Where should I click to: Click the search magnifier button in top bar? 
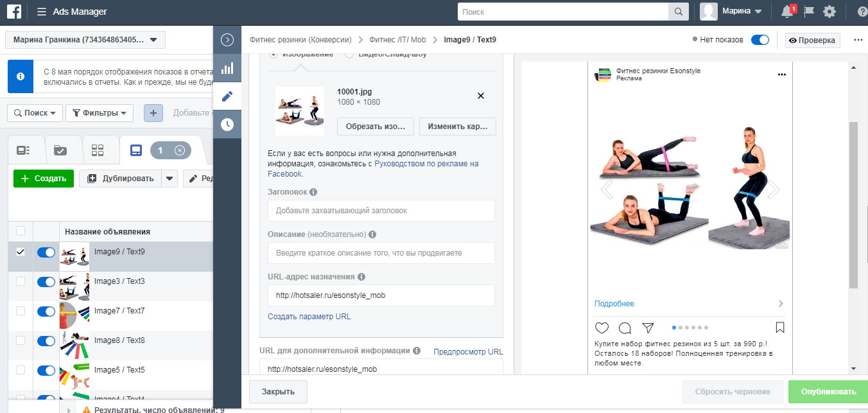678,12
